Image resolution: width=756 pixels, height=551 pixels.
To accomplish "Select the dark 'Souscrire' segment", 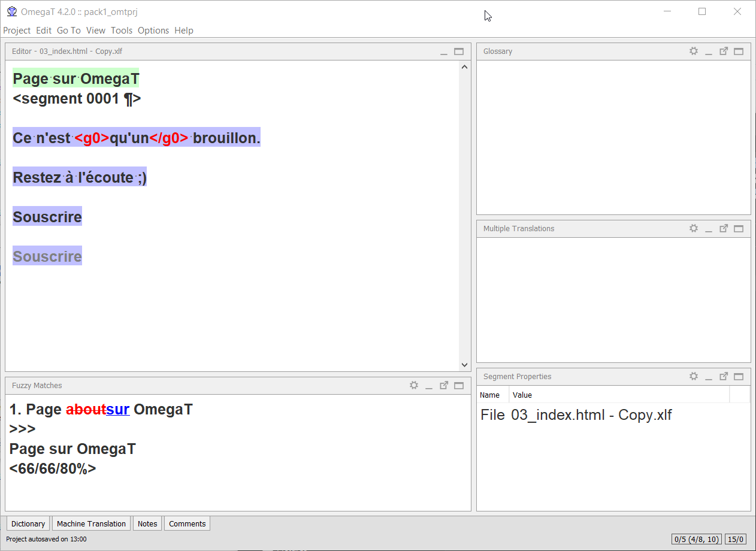I will [x=47, y=217].
